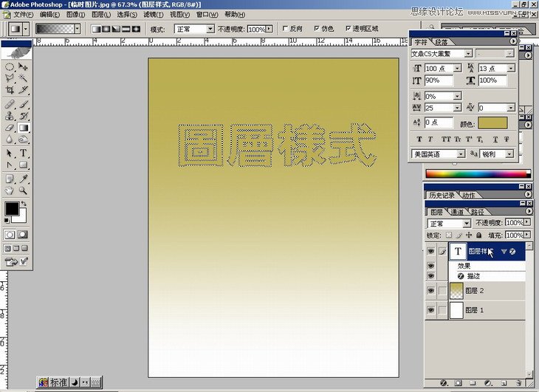Open tracking dropdown showing 25
This screenshot has width=539, height=392.
[x=457, y=108]
